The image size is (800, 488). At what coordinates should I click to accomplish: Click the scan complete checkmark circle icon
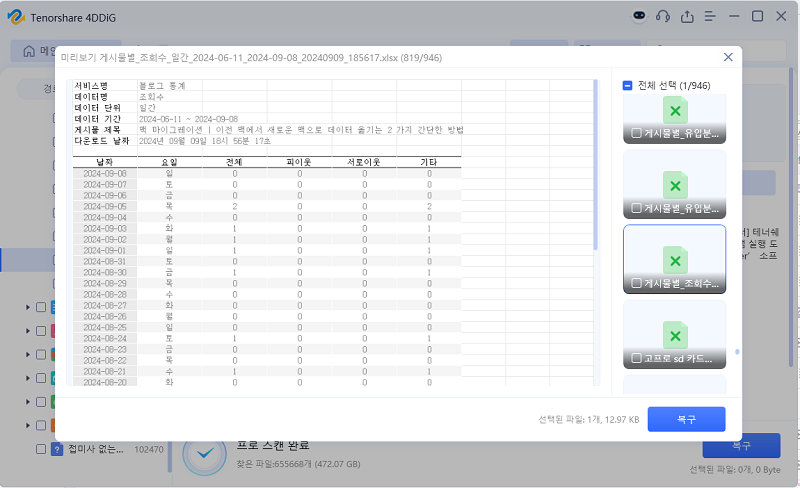[x=205, y=453]
